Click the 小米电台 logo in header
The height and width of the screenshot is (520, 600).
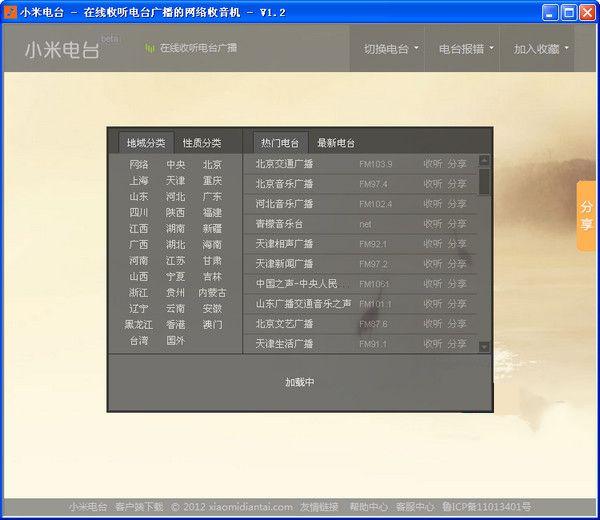(x=62, y=50)
